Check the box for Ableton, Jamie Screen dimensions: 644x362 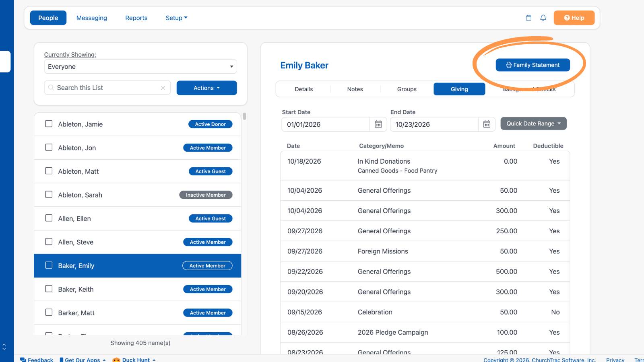[49, 124]
